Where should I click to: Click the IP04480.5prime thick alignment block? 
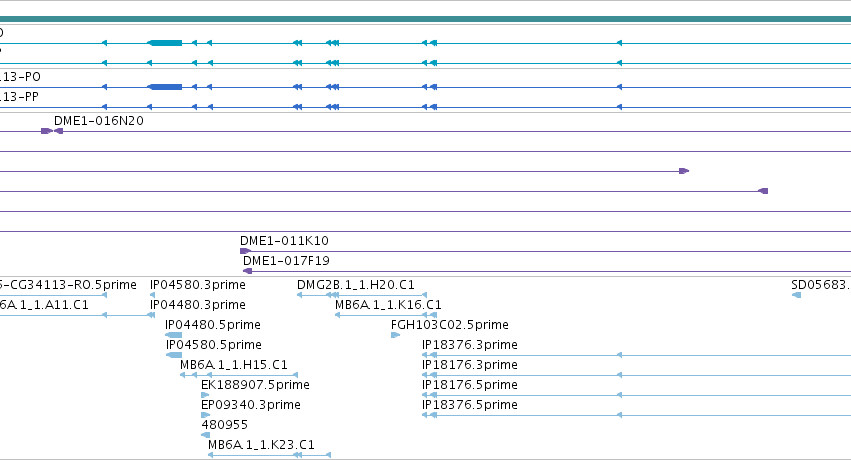pos(174,335)
